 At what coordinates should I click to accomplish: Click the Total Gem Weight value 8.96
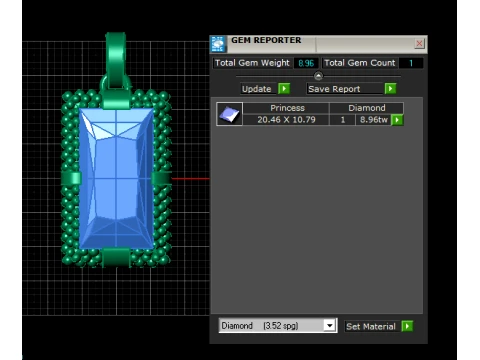point(306,63)
